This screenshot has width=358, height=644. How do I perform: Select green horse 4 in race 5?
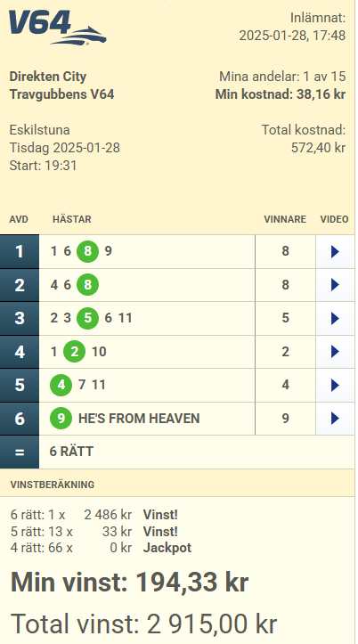point(61,385)
